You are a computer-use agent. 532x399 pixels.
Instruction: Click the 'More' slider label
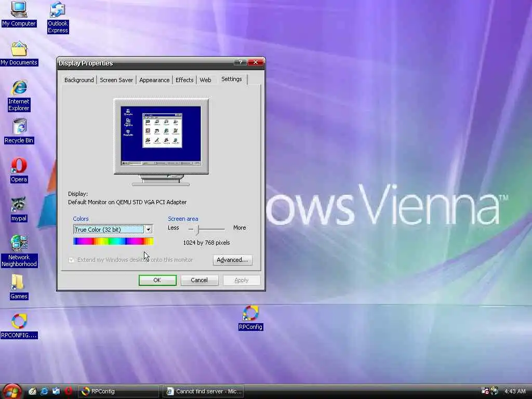pyautogui.click(x=240, y=228)
